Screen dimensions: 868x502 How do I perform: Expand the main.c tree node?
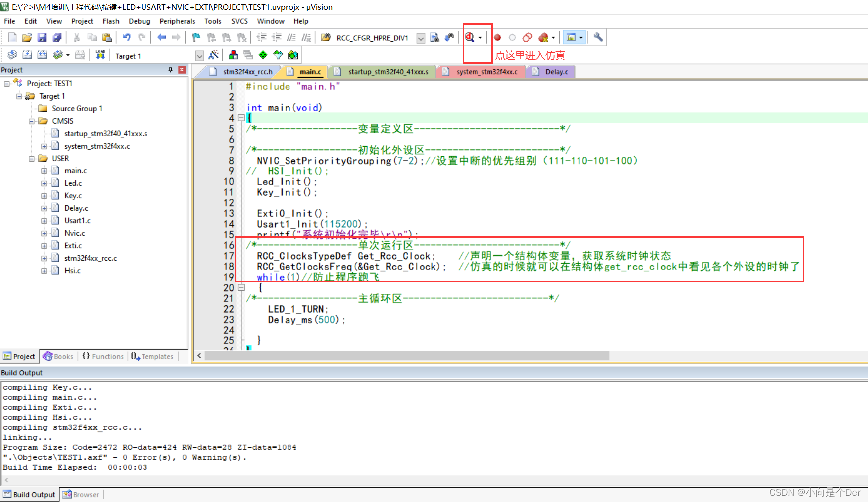point(44,171)
